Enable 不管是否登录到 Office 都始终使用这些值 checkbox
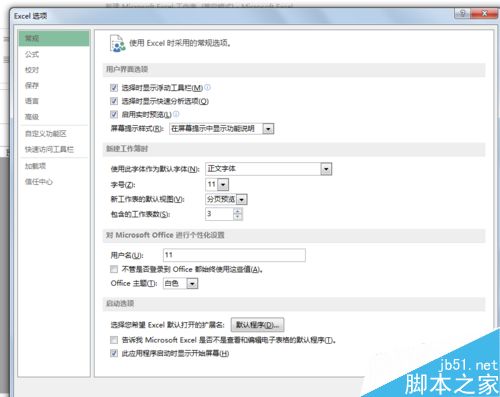Image resolution: width=500 pixels, height=397 pixels. pos(114,269)
